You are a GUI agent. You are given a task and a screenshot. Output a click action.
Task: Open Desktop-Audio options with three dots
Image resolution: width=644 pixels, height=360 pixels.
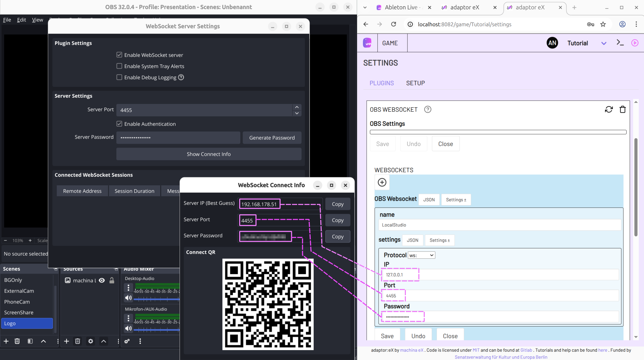tap(128, 288)
